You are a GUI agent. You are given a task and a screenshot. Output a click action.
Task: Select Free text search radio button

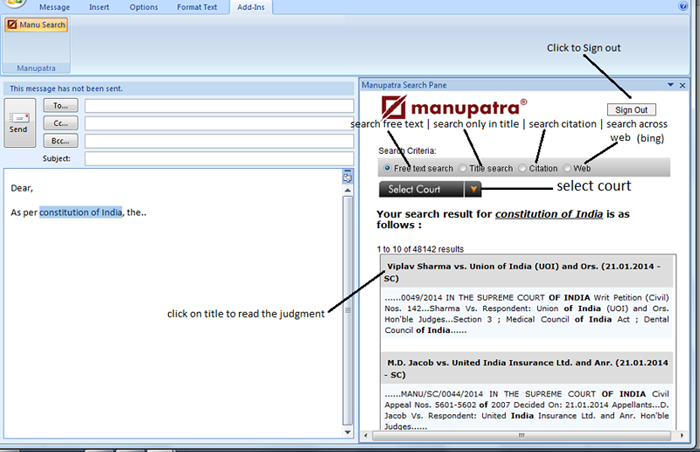387,169
